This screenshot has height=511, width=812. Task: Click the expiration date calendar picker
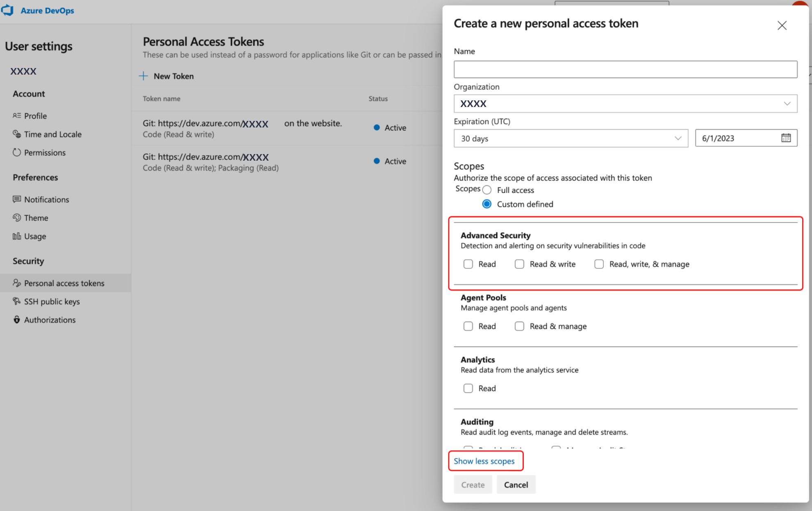tap(785, 138)
